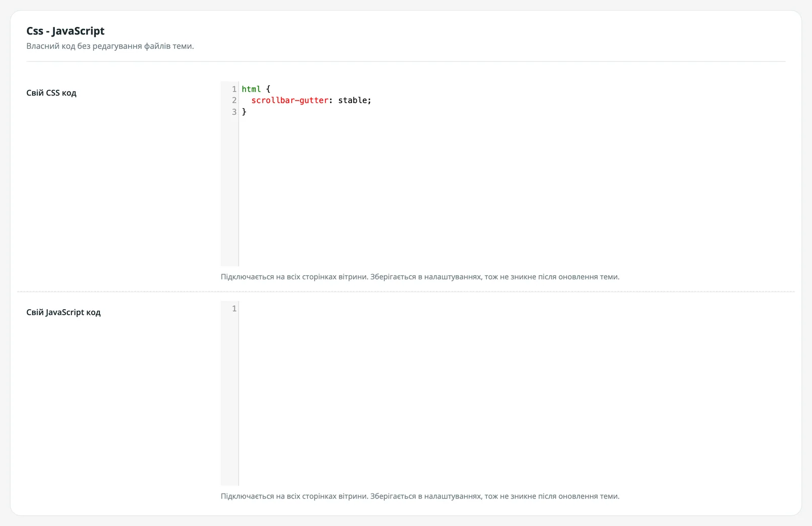812x526 pixels.
Task: Select line number 3 in CSS editor gutter
Action: click(x=234, y=112)
